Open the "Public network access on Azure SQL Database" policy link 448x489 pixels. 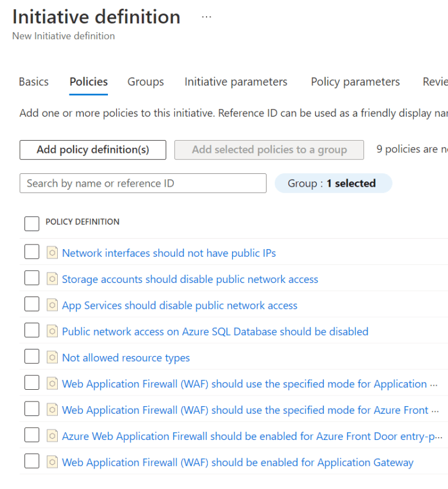(215, 331)
